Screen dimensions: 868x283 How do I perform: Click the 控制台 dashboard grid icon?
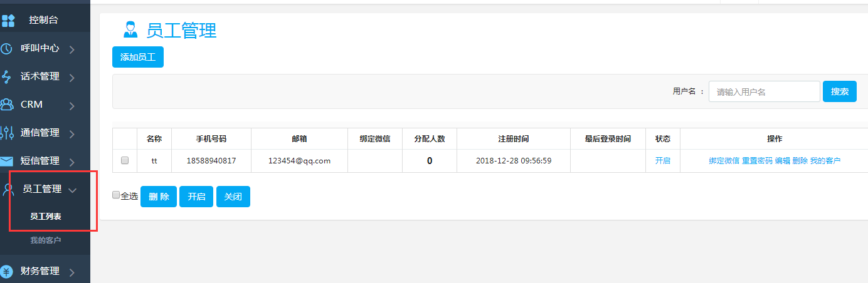[x=8, y=20]
